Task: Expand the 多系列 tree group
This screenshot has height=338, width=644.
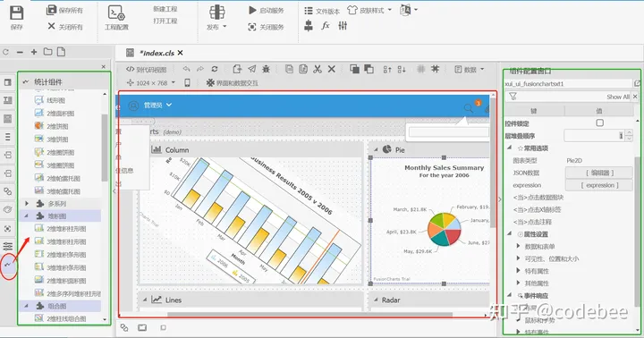Action: click(27, 203)
